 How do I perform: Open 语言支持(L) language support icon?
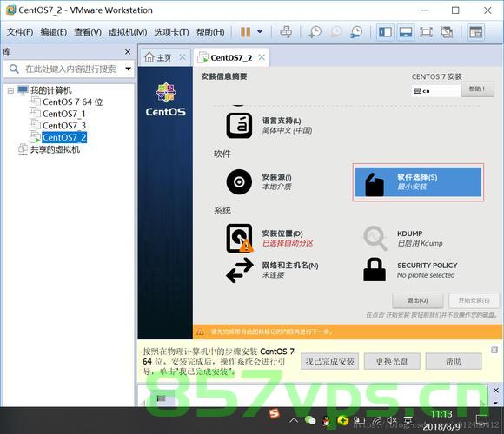pos(239,126)
